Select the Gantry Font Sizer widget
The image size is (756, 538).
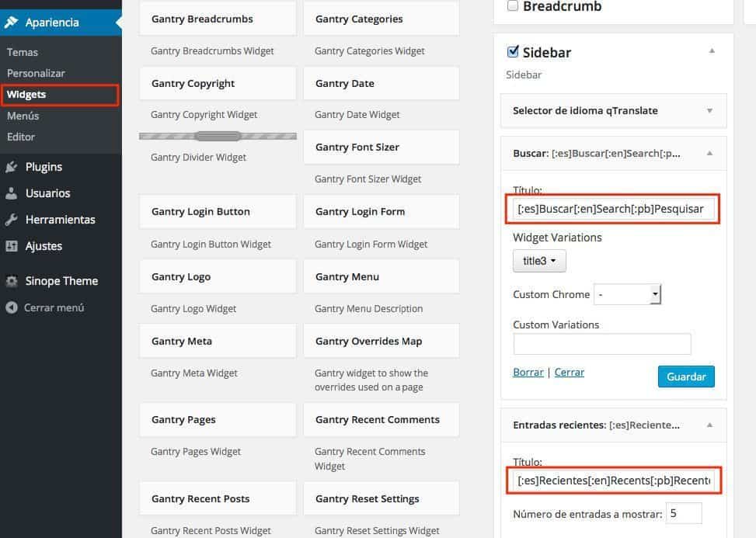(381, 148)
